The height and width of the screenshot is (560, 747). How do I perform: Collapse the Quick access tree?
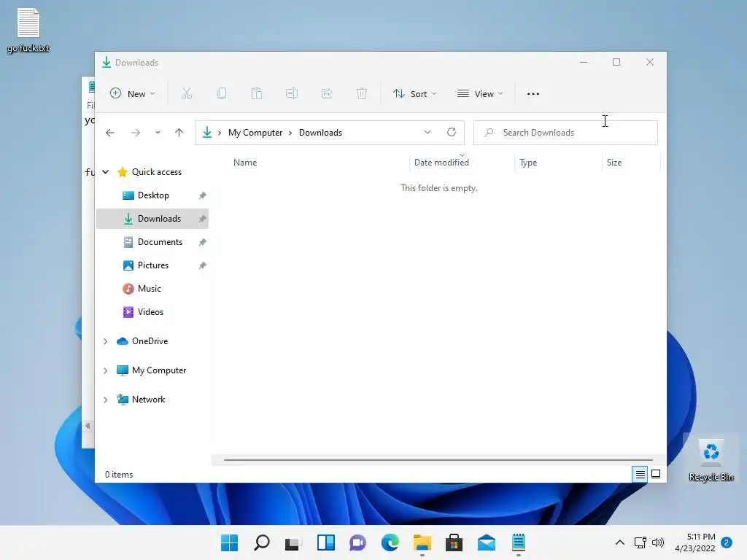(x=106, y=172)
